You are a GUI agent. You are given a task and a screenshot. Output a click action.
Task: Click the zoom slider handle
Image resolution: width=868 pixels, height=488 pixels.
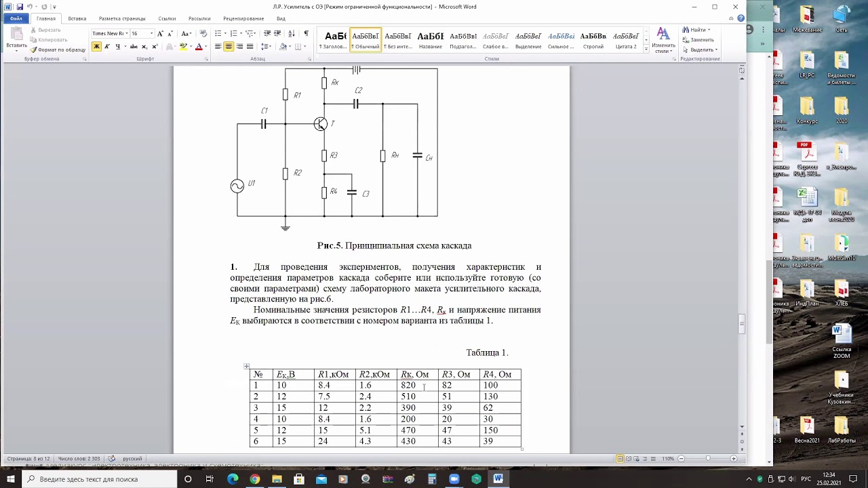[x=708, y=459]
